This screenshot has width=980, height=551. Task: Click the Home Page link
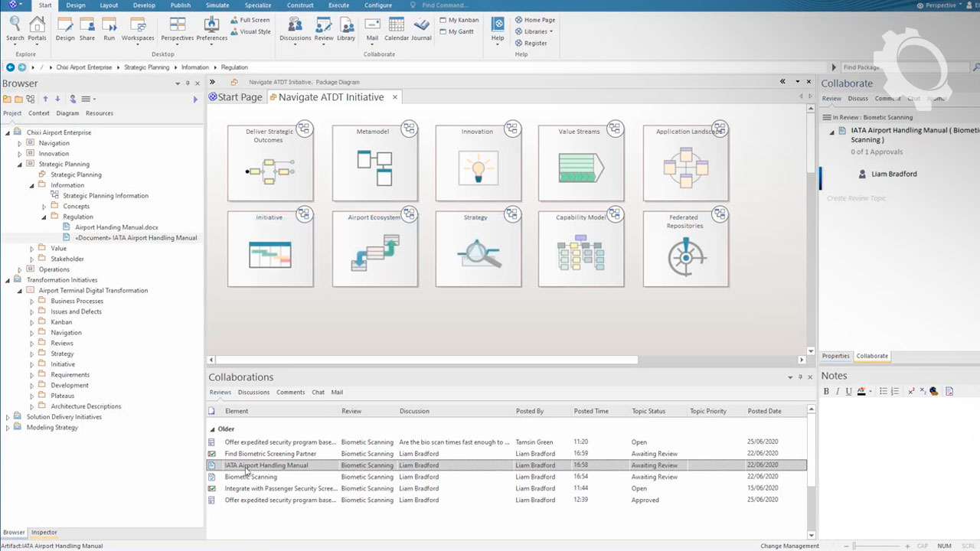click(539, 20)
